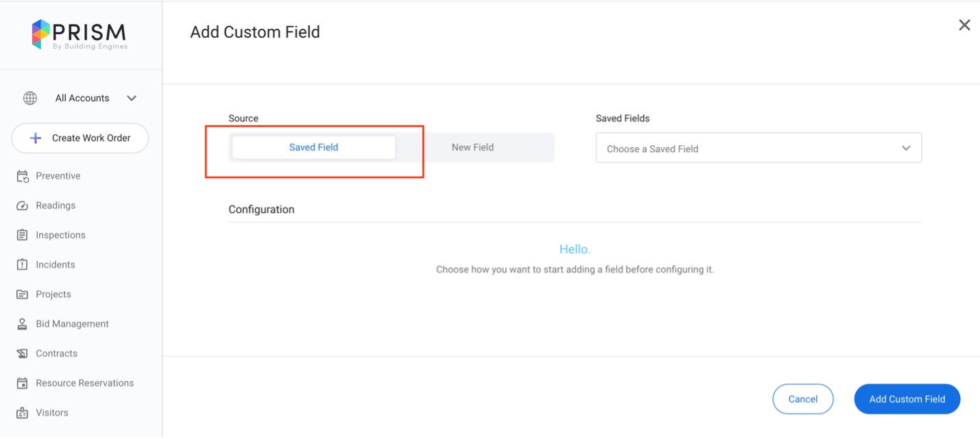Click Create Work Order button
Image resolution: width=980 pixels, height=439 pixels.
click(80, 138)
